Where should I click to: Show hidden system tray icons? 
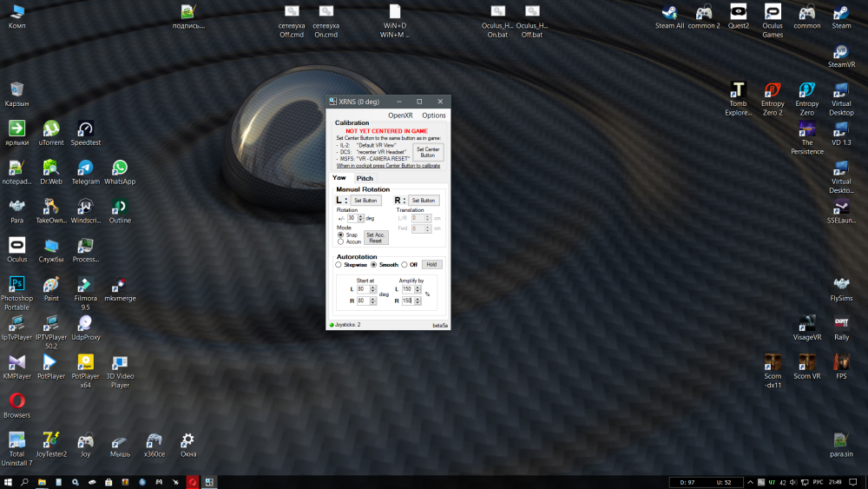click(750, 482)
